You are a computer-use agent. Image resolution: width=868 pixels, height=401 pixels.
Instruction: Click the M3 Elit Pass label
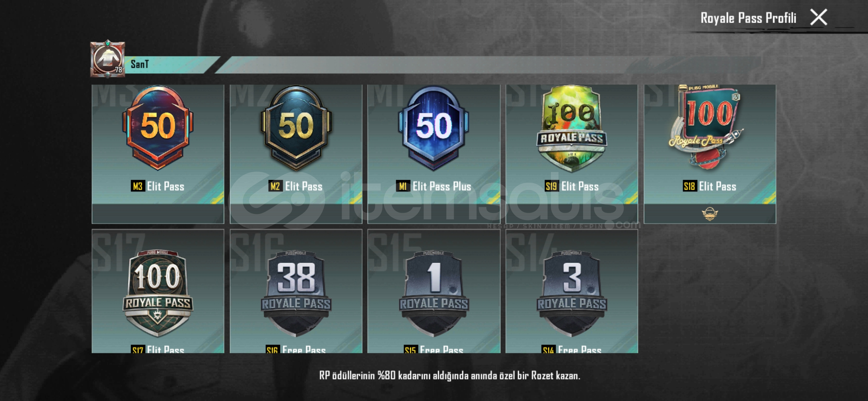[158, 186]
